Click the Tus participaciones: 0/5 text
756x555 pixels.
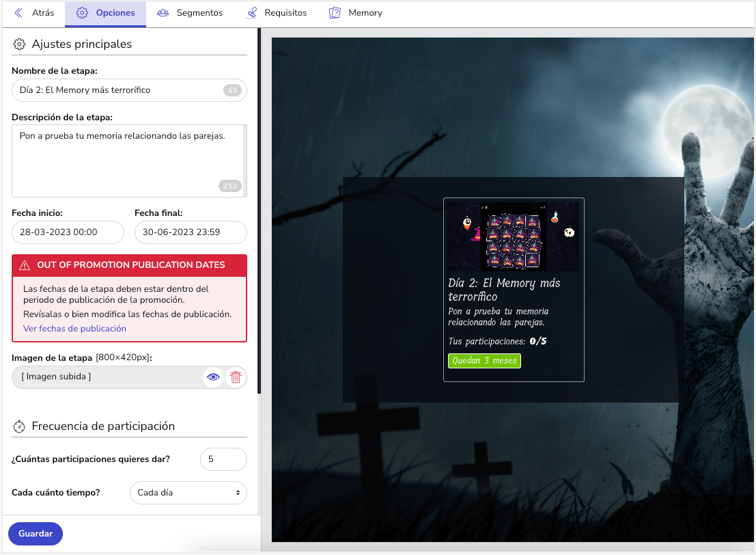pyautogui.click(x=497, y=341)
